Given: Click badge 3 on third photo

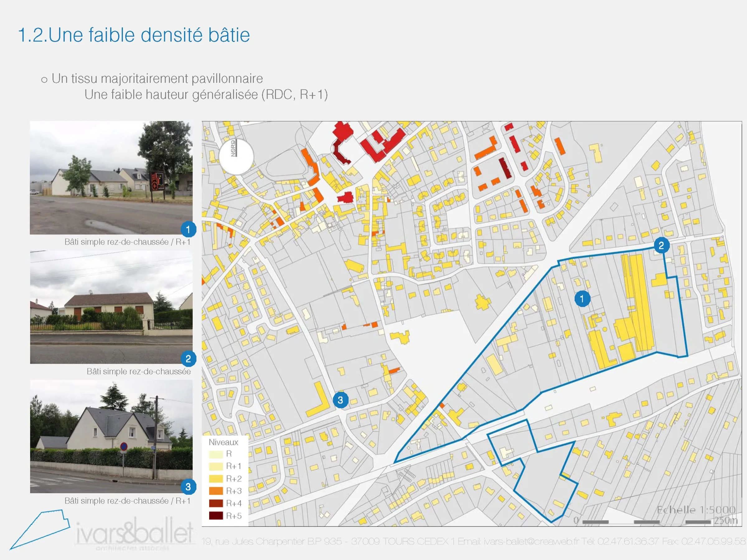Looking at the screenshot, I should pos(188,486).
